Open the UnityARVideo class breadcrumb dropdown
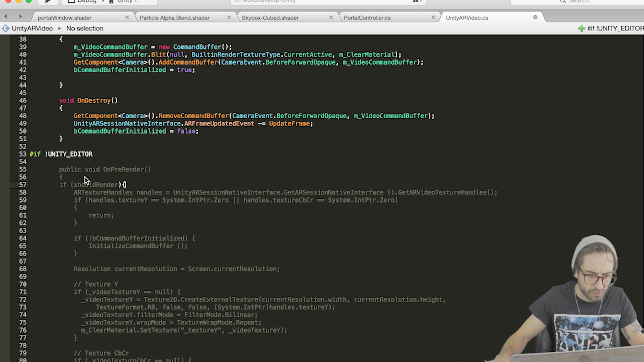The image size is (644, 362). tap(32, 29)
